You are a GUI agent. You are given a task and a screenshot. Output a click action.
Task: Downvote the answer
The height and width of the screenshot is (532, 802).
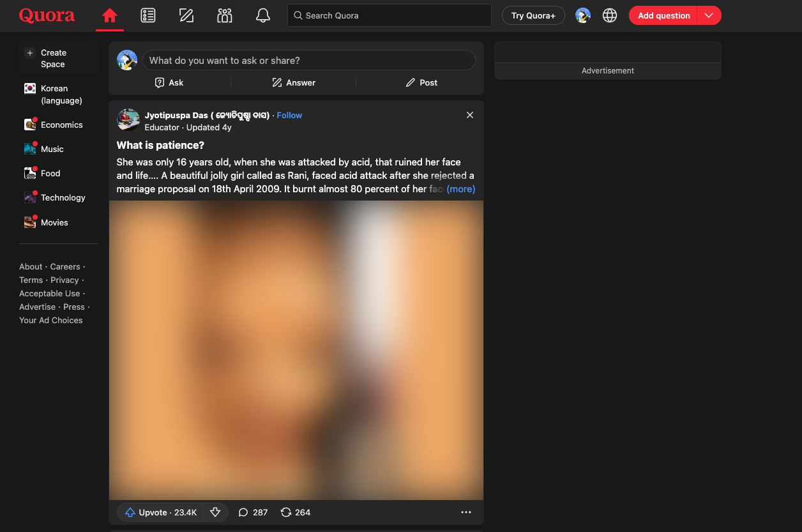tap(215, 512)
